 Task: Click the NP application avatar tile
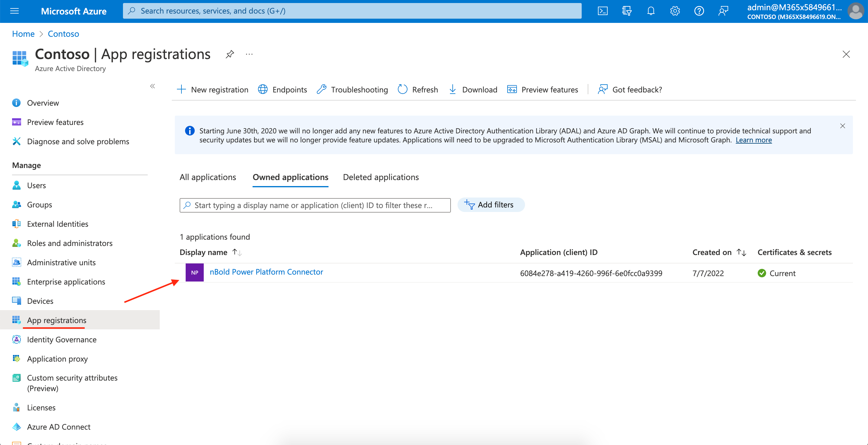coord(194,272)
